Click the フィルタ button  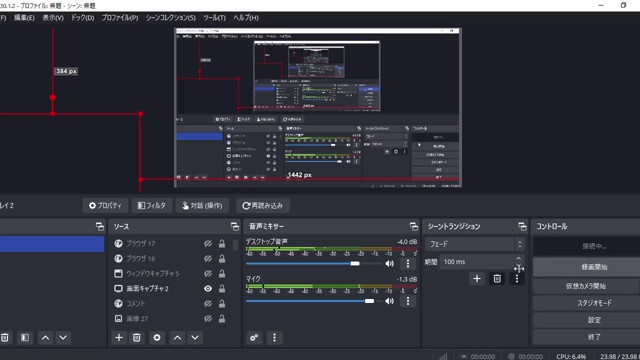coord(151,205)
